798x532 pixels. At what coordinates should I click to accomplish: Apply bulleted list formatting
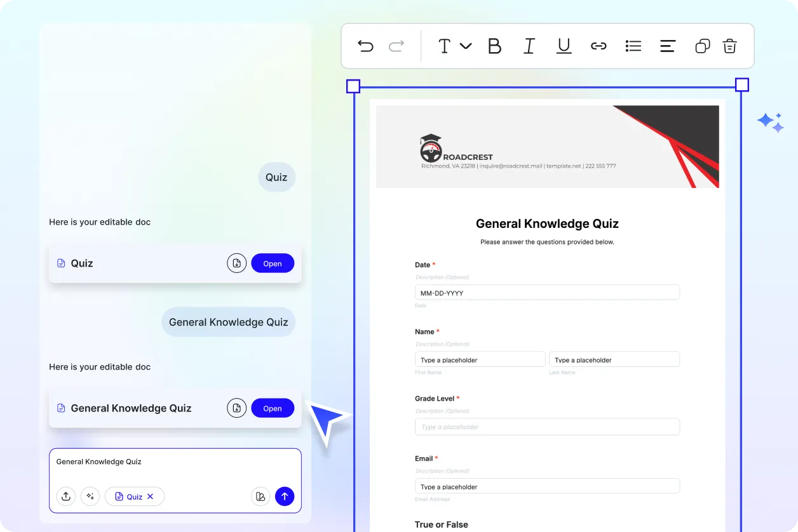pyautogui.click(x=633, y=46)
